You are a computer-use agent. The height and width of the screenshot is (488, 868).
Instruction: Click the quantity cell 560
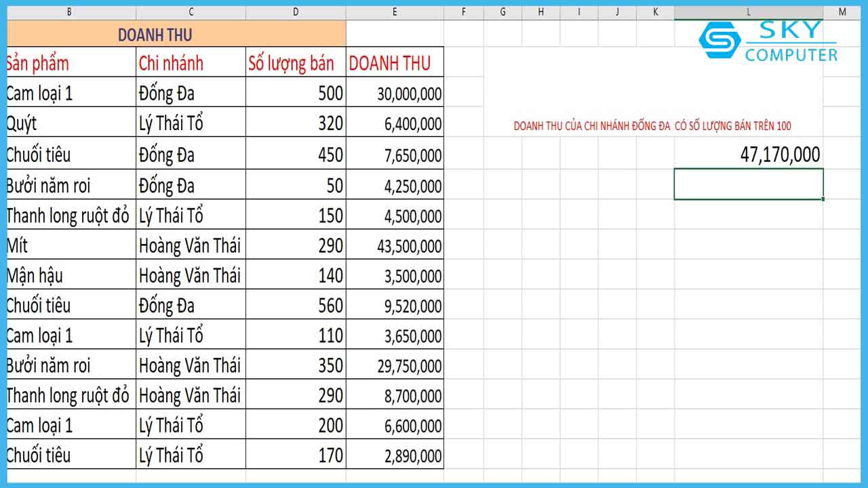coord(296,305)
